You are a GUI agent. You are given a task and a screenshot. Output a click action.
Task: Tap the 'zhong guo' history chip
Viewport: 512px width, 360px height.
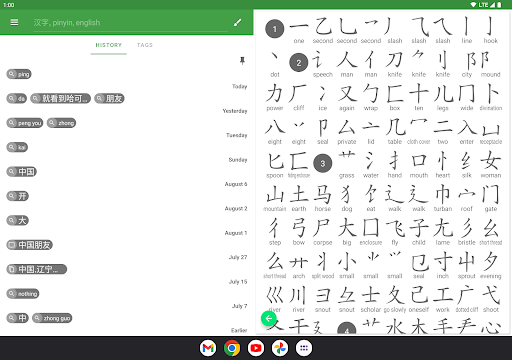52,318
